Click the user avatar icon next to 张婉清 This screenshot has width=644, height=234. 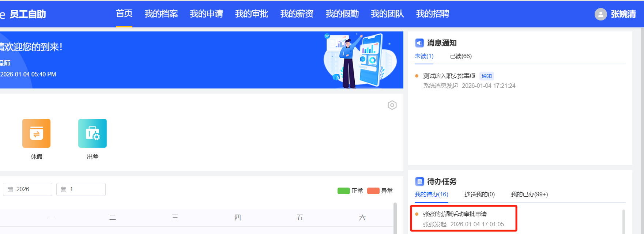[x=600, y=14]
